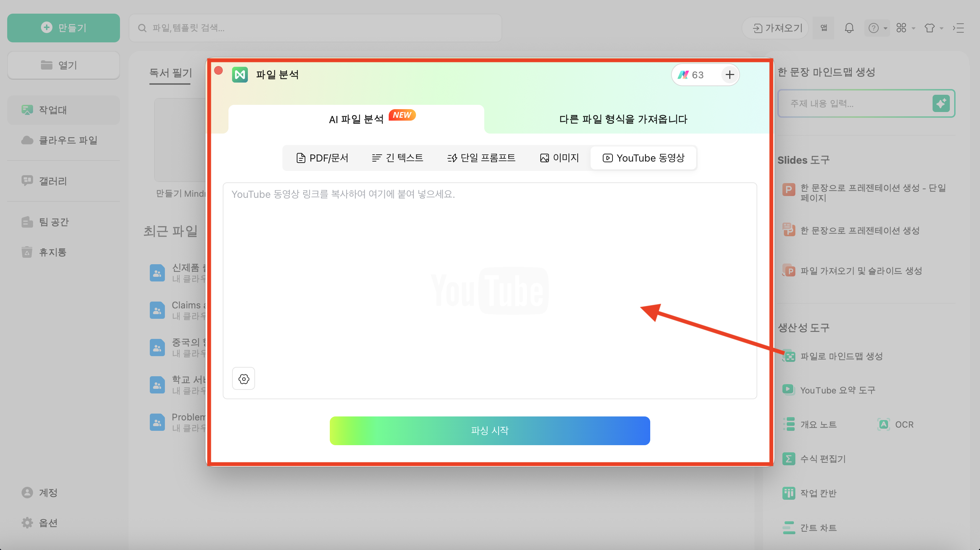Click the 파일, 템플릿 검색 search field
This screenshot has width=980, height=550.
tap(315, 28)
